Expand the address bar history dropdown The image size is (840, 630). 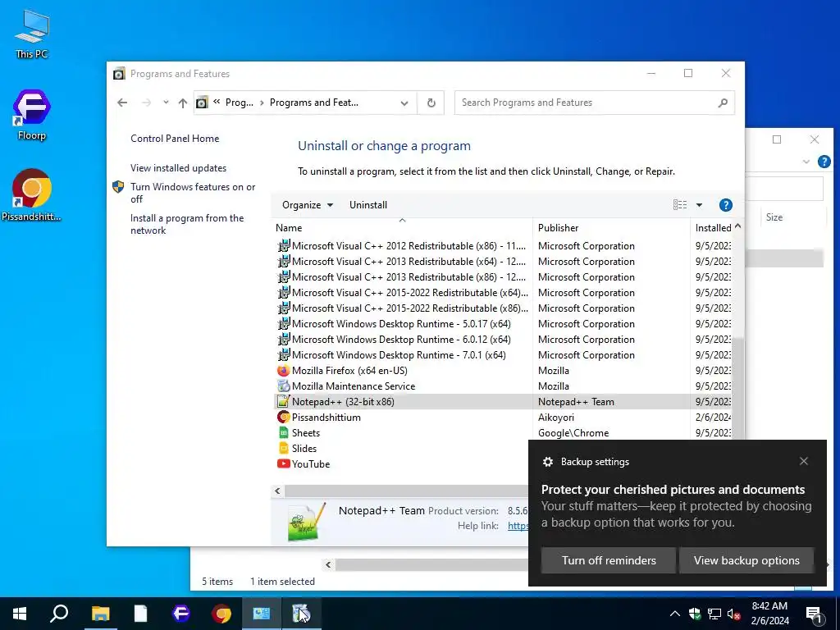click(404, 103)
